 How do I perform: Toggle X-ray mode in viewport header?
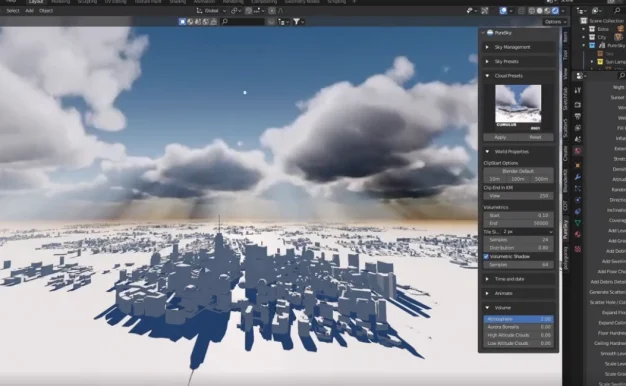point(521,11)
